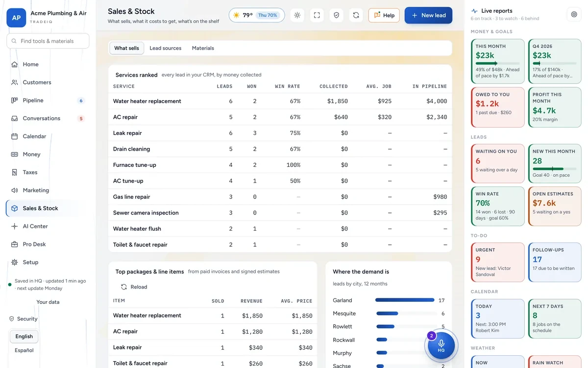Click the Gas line repair row
This screenshot has height=368, width=588.
[x=280, y=197]
